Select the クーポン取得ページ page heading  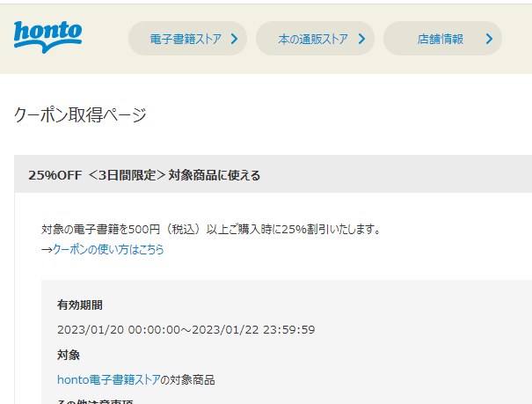click(x=80, y=114)
